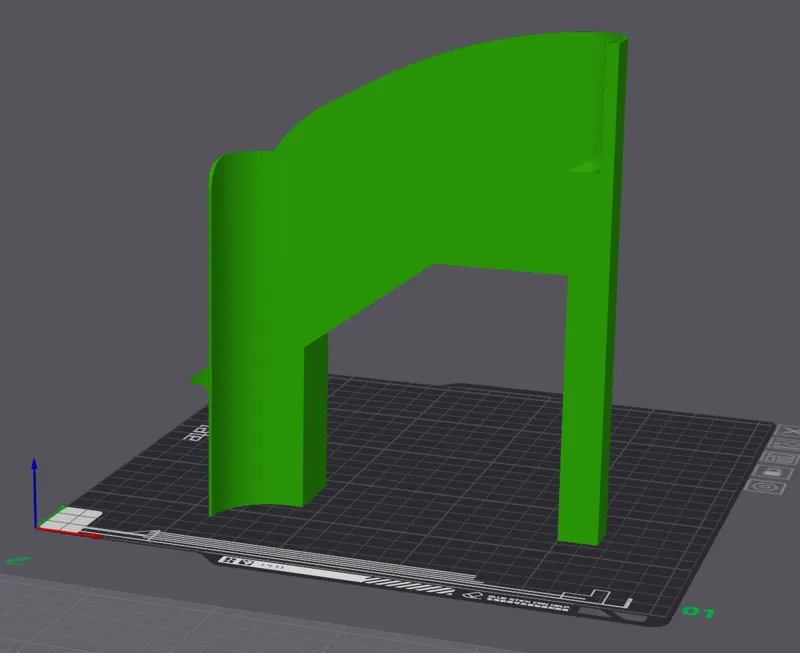The height and width of the screenshot is (653, 800).
Task: Remove the plate with the X icon
Action: point(790,431)
